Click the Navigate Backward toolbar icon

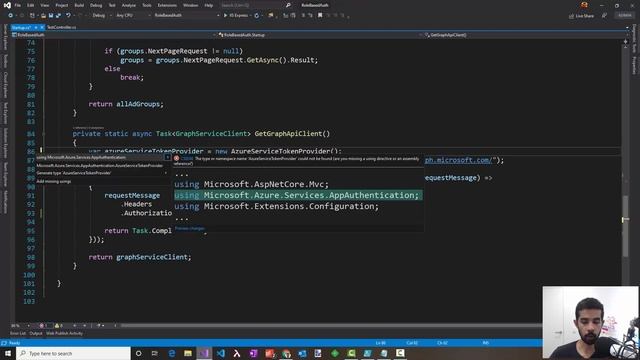[10, 16]
